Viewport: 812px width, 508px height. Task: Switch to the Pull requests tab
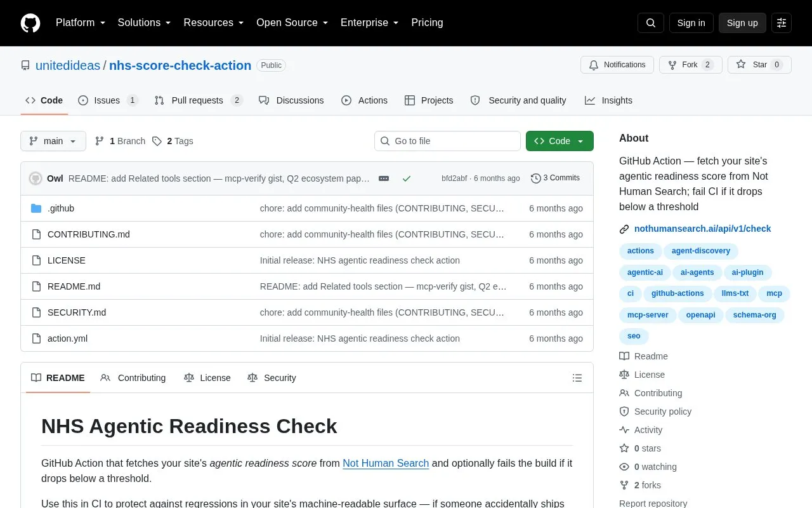199,100
